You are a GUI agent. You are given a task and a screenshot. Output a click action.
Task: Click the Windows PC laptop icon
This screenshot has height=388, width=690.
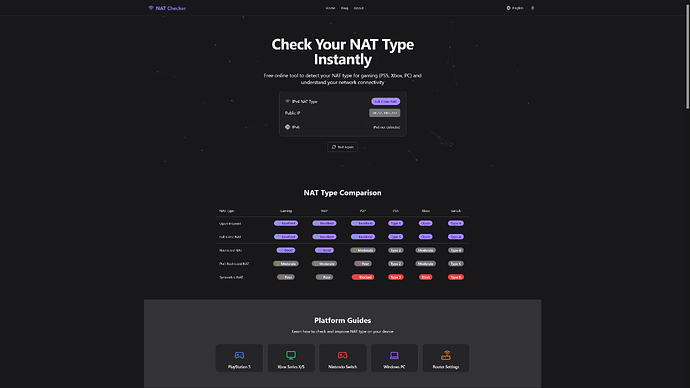[394, 355]
